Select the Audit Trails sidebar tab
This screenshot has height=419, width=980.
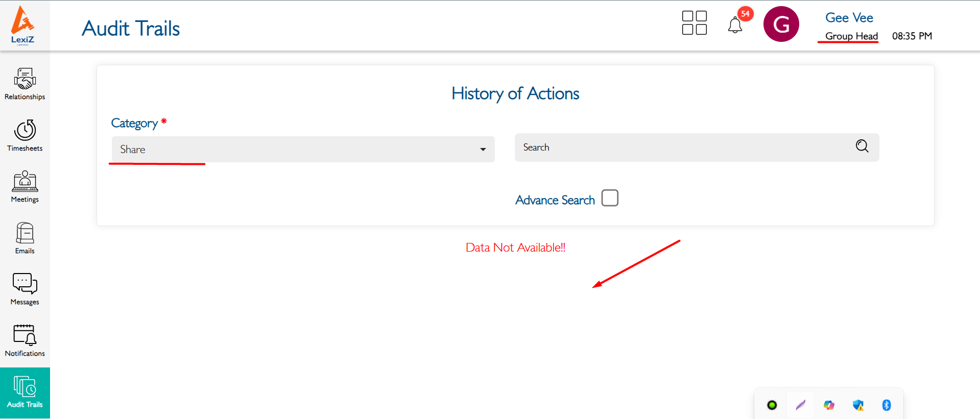(25, 393)
